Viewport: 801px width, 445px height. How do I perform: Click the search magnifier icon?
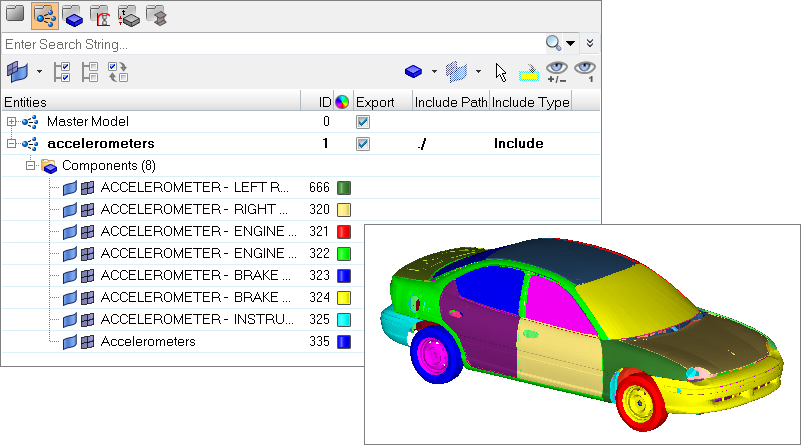click(553, 43)
